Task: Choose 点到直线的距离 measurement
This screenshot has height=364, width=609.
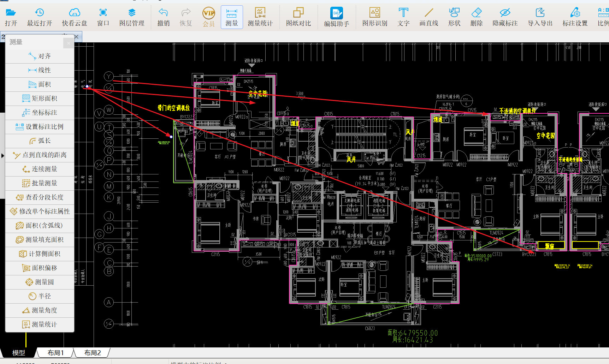Action: pos(40,155)
